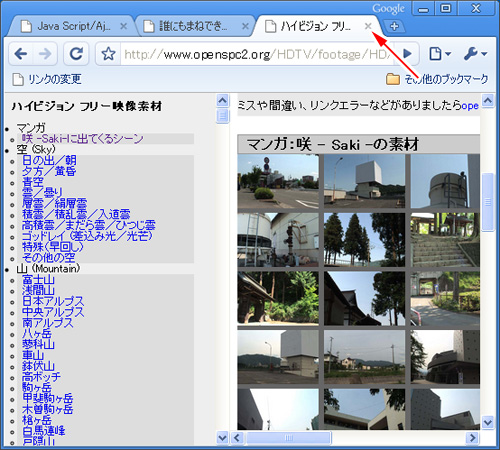The height and width of the screenshot is (450, 500).
Task: Open the 積雲／積乱雲／入道雲 link
Action: pyautogui.click(x=76, y=214)
